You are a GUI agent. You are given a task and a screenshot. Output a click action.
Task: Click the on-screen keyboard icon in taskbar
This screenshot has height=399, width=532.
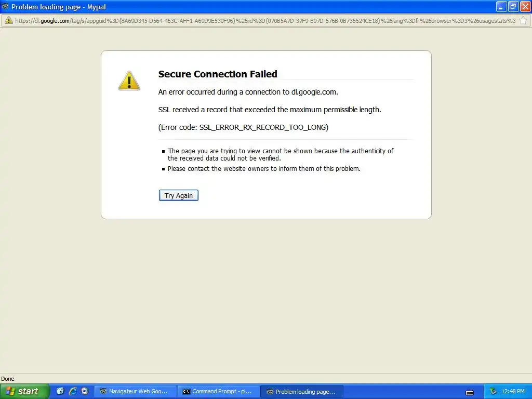point(470,392)
